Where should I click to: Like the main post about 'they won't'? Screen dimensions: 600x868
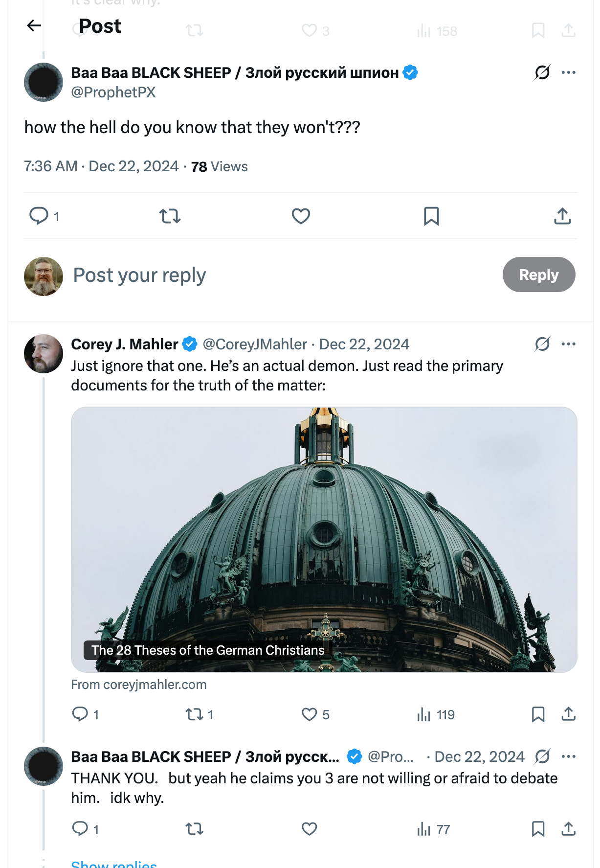point(301,216)
